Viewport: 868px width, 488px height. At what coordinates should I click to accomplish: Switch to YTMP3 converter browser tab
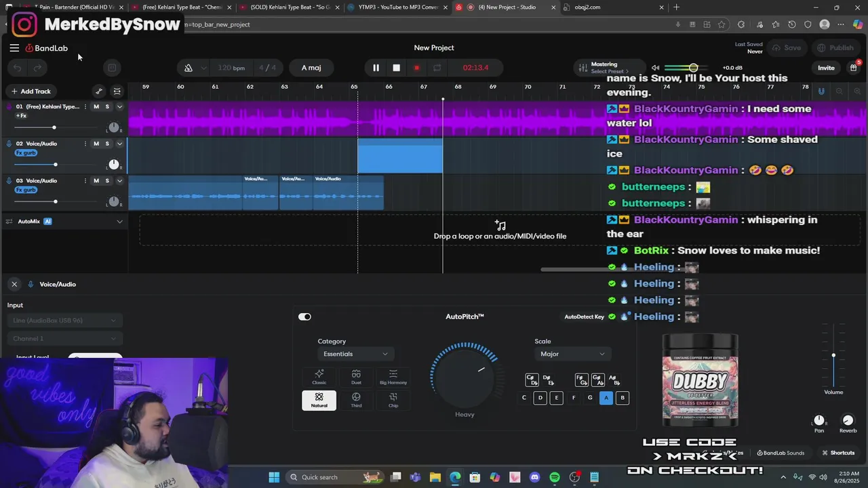(x=397, y=7)
